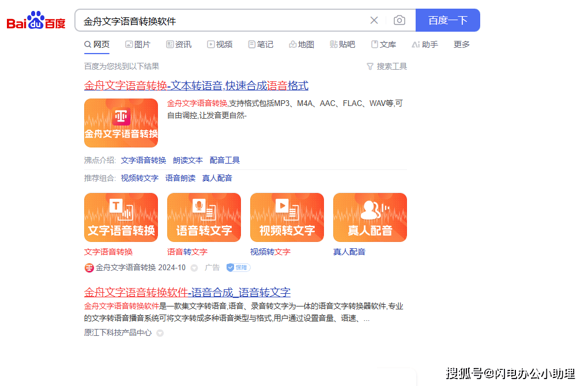Open 文字语音转换 caption link under card
This screenshot has width=588, height=386.
click(108, 252)
